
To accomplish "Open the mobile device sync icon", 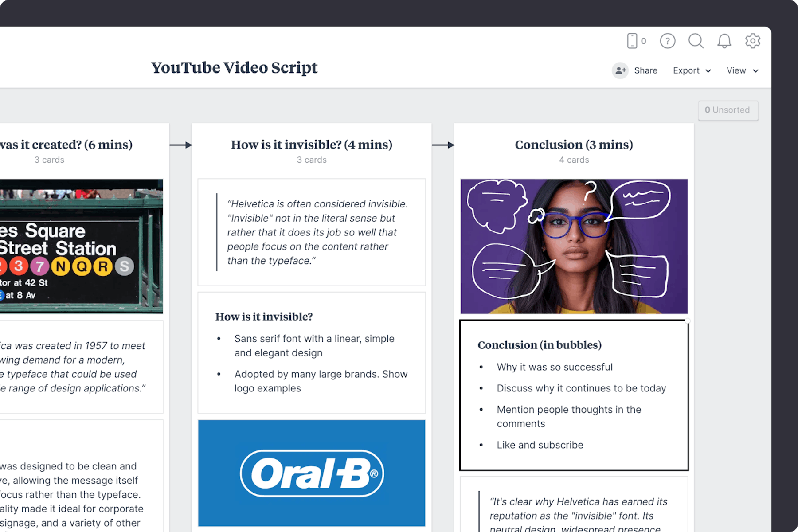I will pos(633,41).
